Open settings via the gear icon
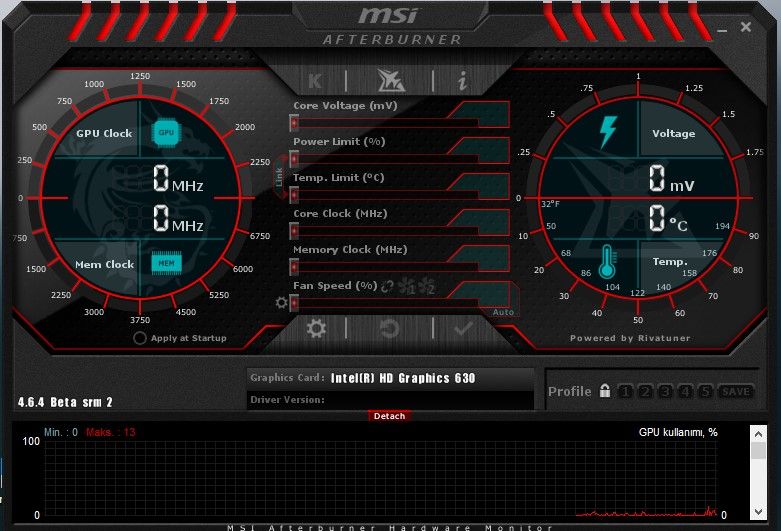 [316, 328]
